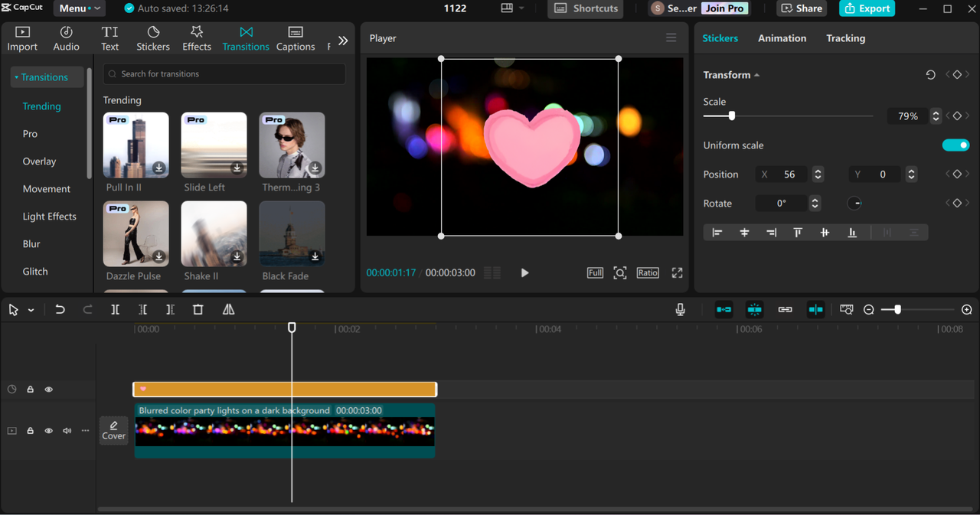Reset the Transform settings
Image resolution: width=980 pixels, height=515 pixels.
point(930,75)
